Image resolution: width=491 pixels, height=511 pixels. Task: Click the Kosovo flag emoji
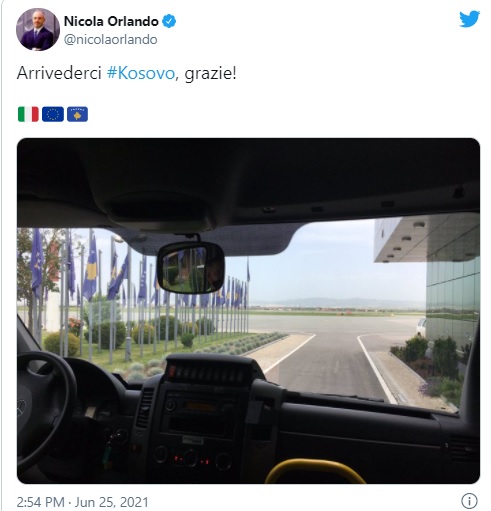point(77,114)
